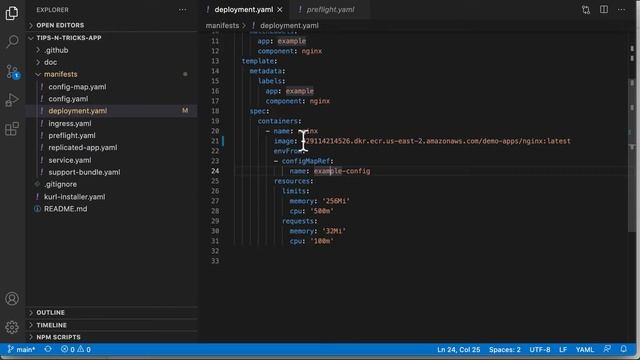Change indentation via Spaces: 2
Image resolution: width=640 pixels, height=360 pixels.
click(x=504, y=350)
